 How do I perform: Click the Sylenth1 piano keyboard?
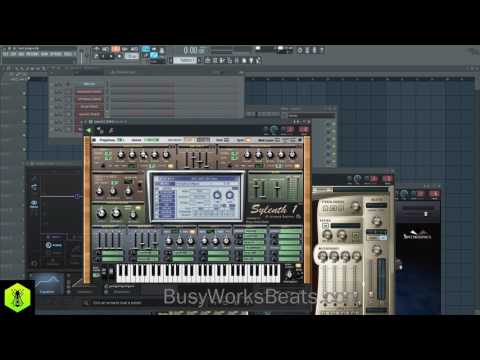click(198, 273)
